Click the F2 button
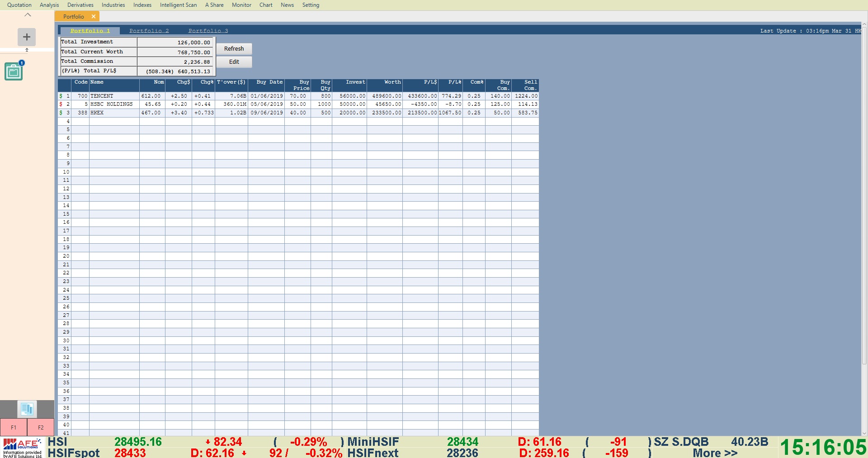868x458 pixels. click(x=41, y=427)
